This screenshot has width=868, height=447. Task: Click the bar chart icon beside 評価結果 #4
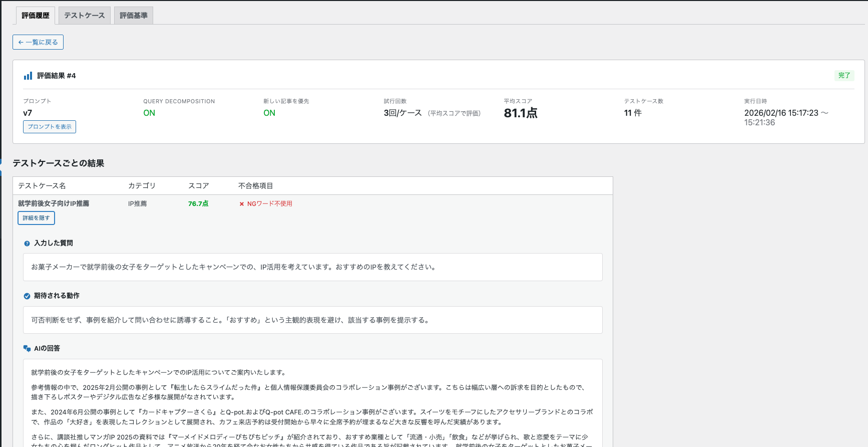(28, 76)
